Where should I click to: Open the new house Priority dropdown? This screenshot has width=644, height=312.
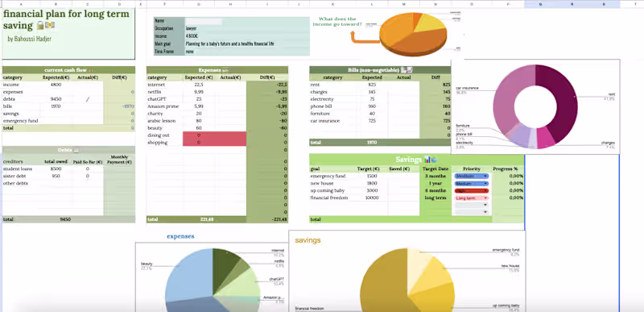point(472,183)
